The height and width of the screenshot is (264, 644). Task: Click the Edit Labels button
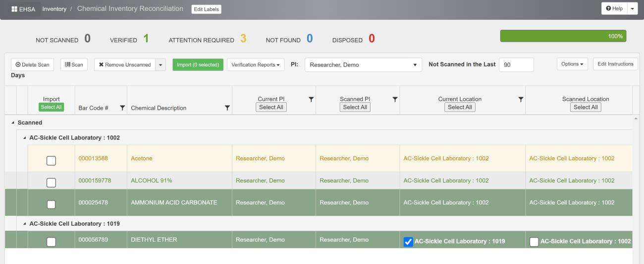(206, 9)
